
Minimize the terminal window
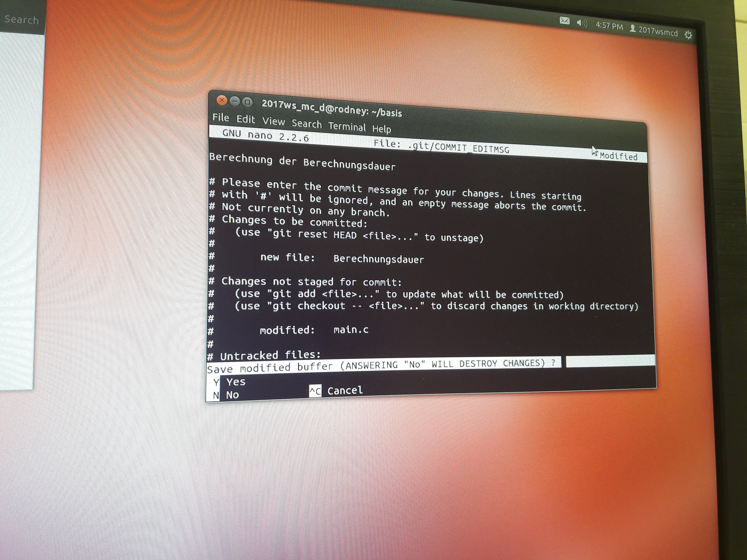click(235, 101)
